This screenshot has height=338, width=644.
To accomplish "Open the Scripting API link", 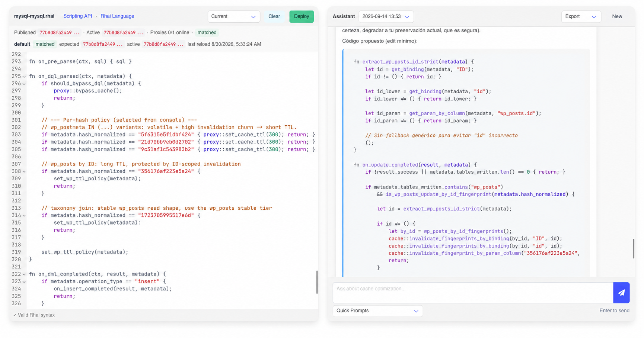I will (77, 16).
